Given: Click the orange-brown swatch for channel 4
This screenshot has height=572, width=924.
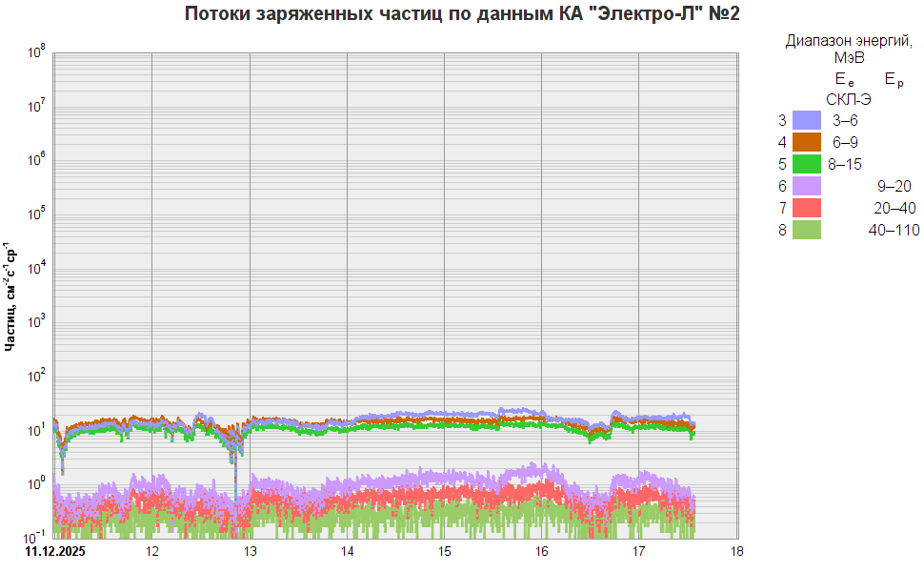Looking at the screenshot, I should [x=806, y=142].
